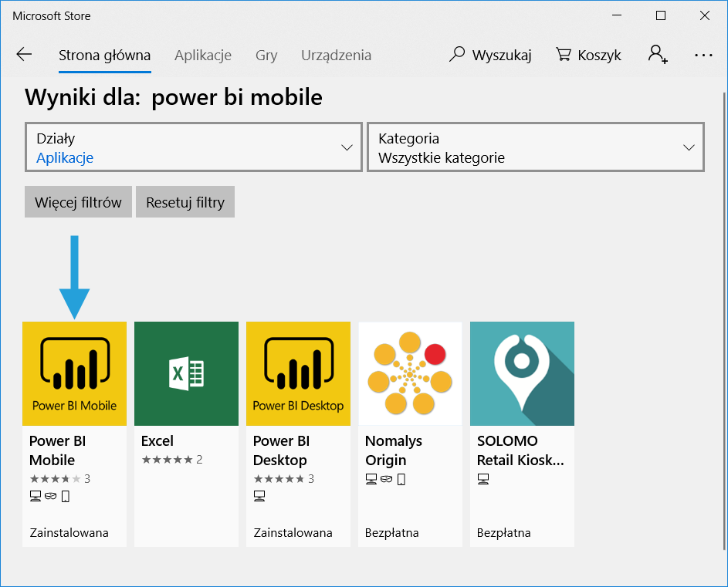
Task: Go to the Gry tab
Action: pos(266,56)
